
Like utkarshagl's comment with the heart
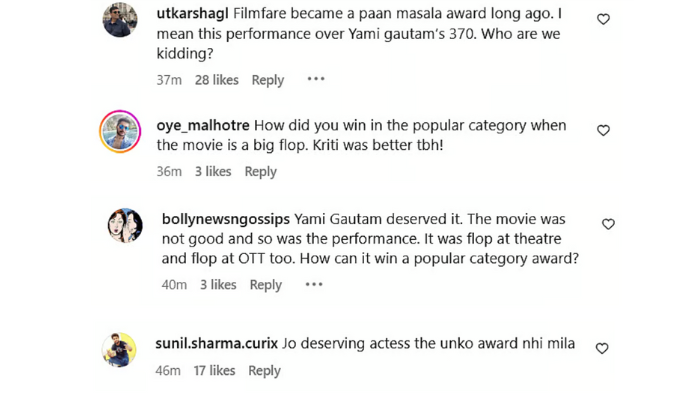[603, 19]
